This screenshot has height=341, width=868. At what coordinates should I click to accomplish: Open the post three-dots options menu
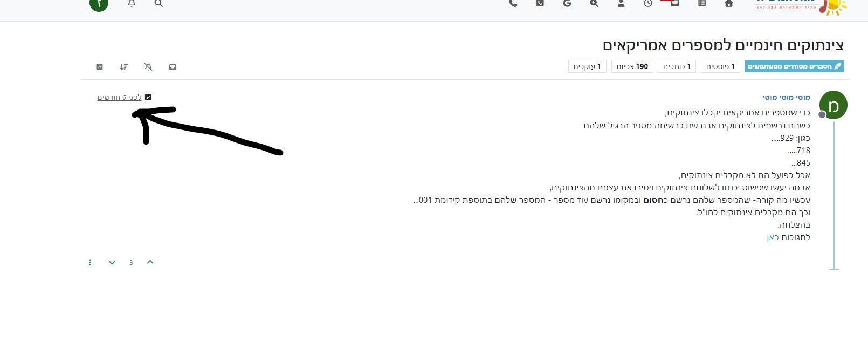click(x=90, y=262)
